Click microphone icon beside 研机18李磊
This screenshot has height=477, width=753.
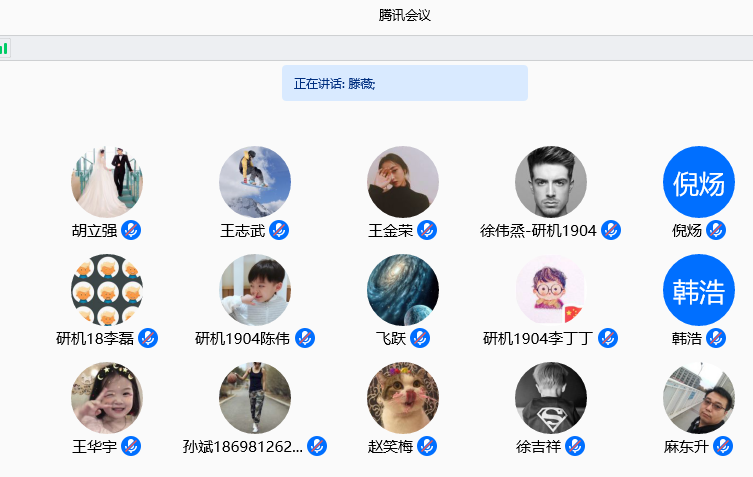(x=148, y=339)
